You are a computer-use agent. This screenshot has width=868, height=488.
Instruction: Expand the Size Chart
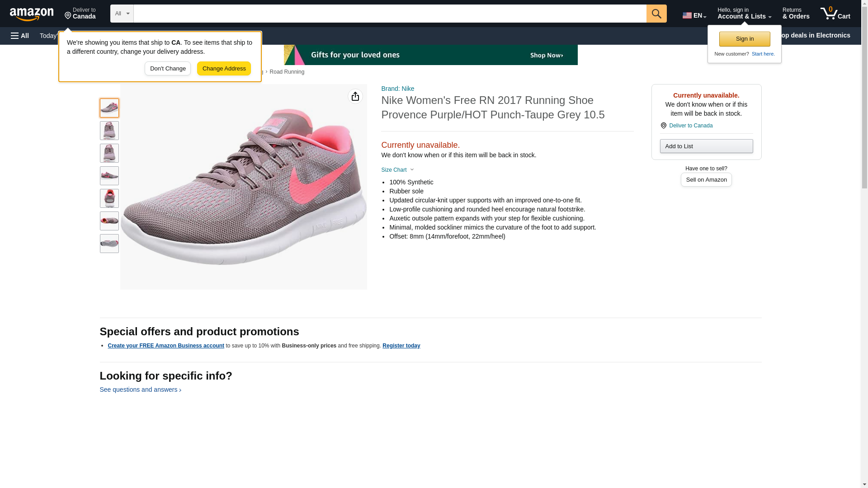(x=397, y=170)
